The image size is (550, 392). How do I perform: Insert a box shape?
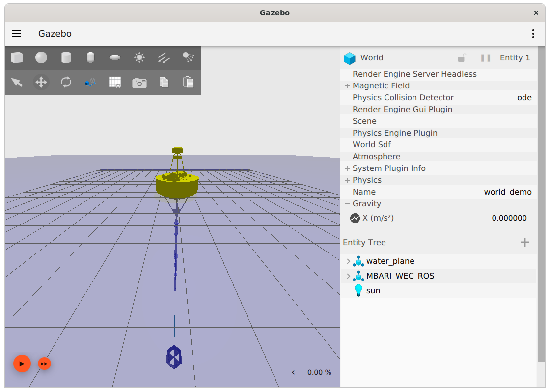(17, 58)
